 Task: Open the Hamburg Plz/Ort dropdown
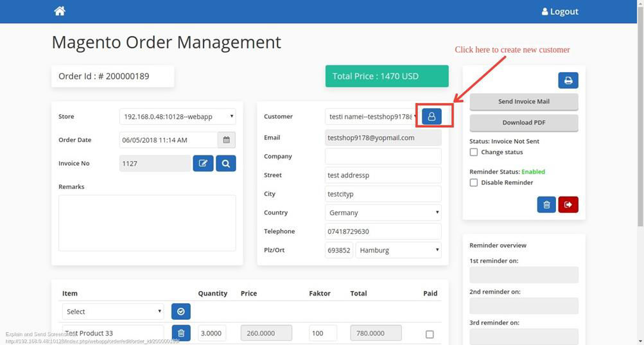[398, 250]
